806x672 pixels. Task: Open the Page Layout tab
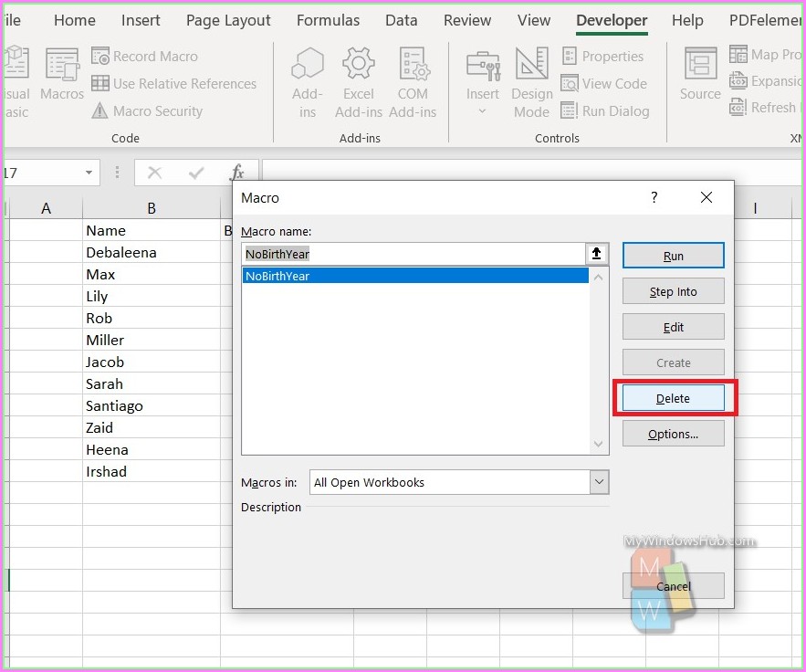point(228,21)
